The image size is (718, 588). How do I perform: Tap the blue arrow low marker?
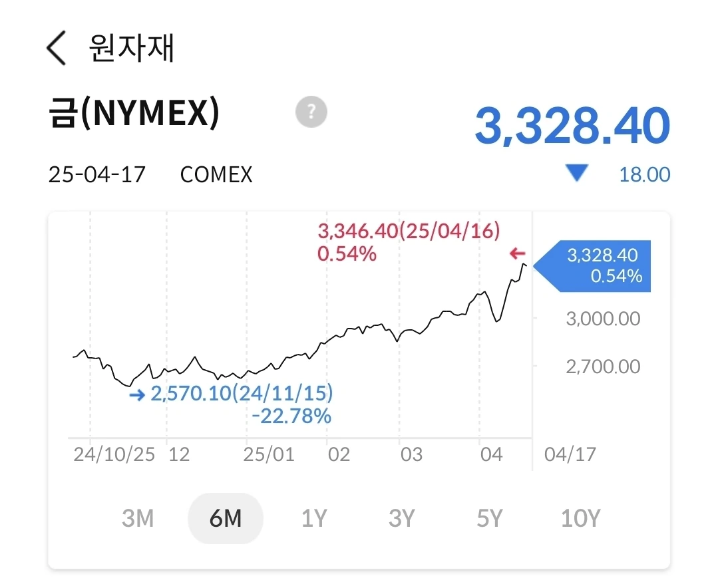tap(137, 395)
